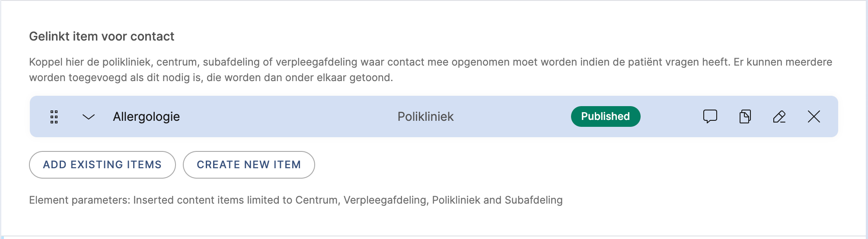This screenshot has height=239, width=868.
Task: Edit the Allergologie item with pencil icon
Action: tap(779, 116)
